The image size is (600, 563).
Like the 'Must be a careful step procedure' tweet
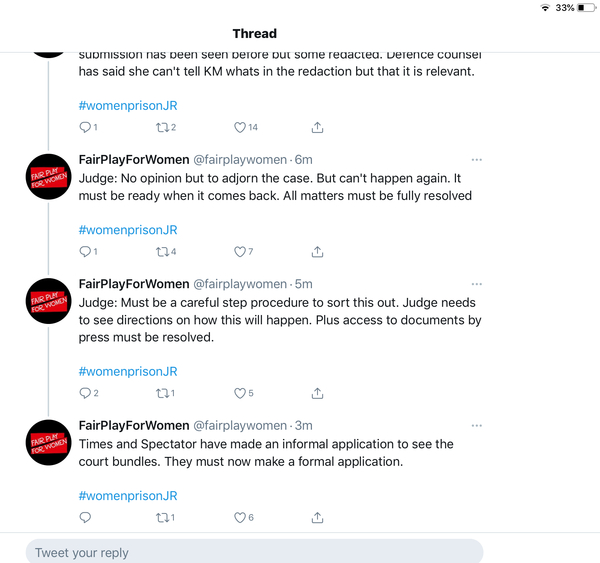click(x=240, y=393)
